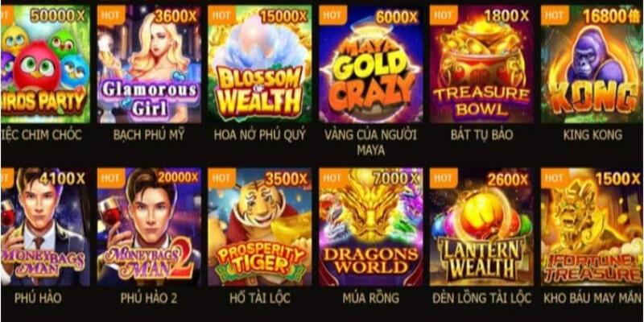Open the Treasure Bowl slot game

(481, 64)
